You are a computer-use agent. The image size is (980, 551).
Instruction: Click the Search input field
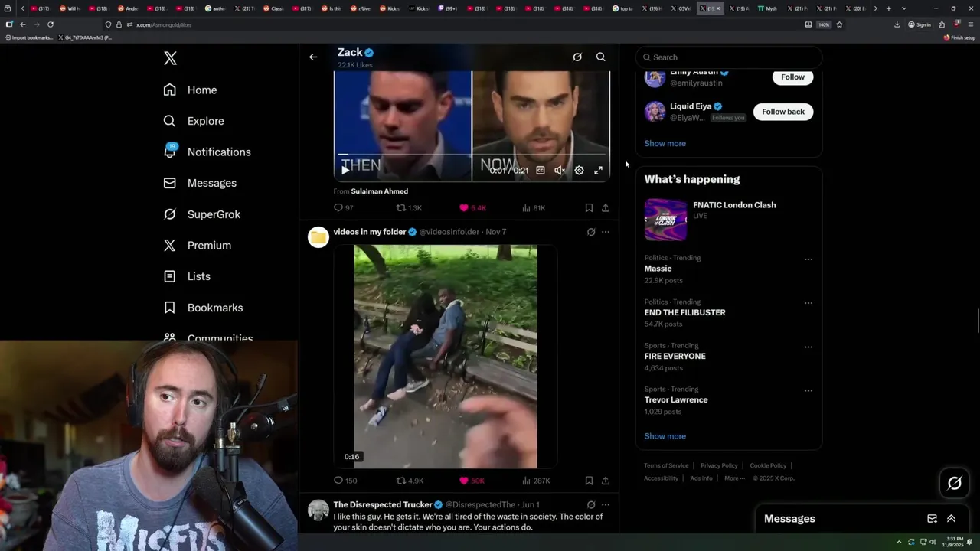click(x=729, y=57)
